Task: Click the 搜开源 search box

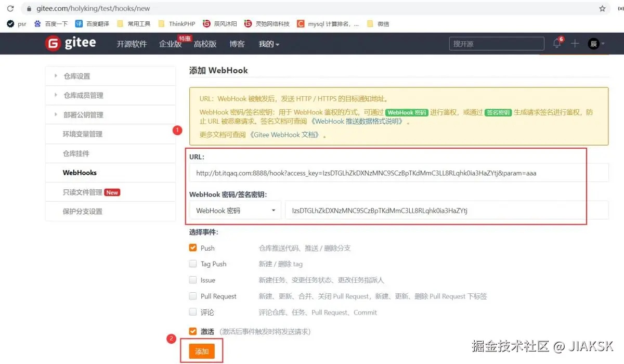Action: pyautogui.click(x=497, y=44)
